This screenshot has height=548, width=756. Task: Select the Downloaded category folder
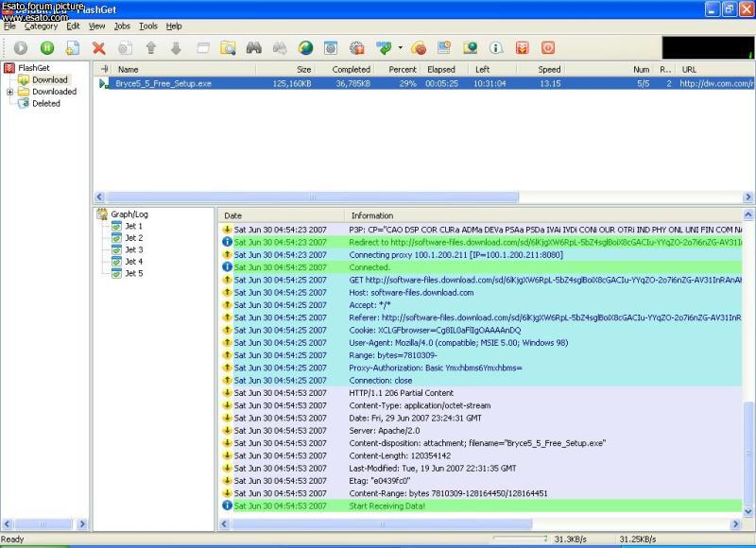54,92
